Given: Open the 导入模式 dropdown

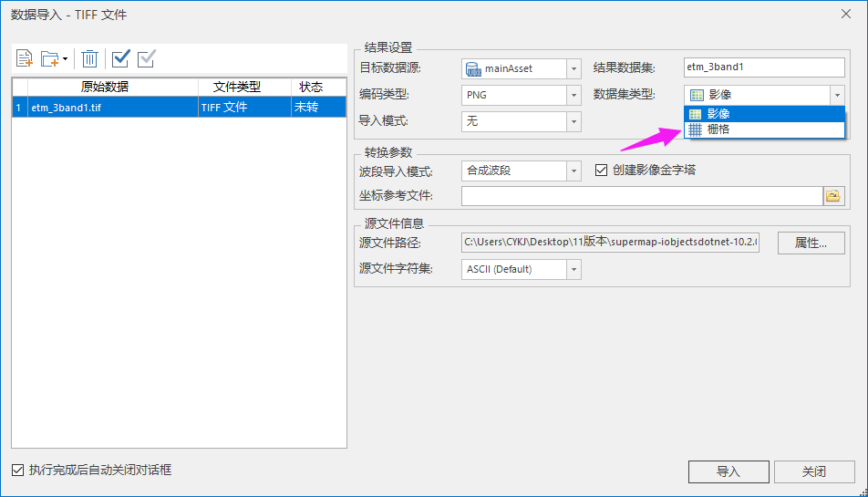Looking at the screenshot, I should click(x=574, y=121).
